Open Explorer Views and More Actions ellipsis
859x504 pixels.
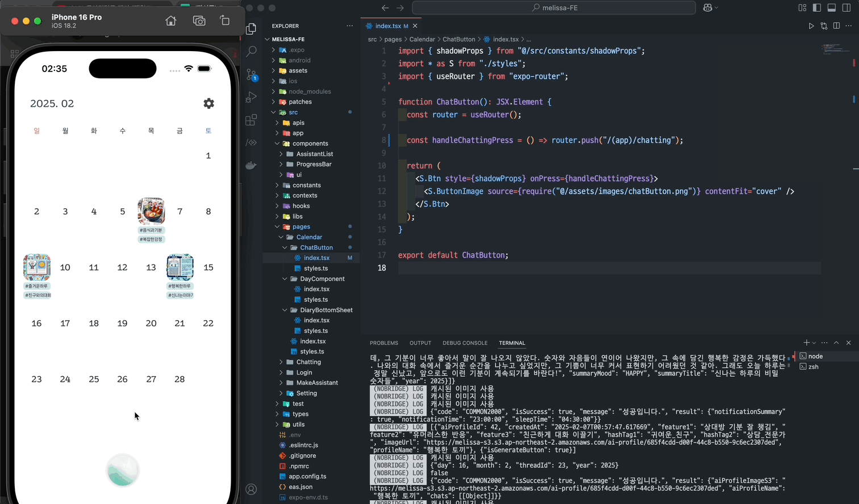click(349, 26)
